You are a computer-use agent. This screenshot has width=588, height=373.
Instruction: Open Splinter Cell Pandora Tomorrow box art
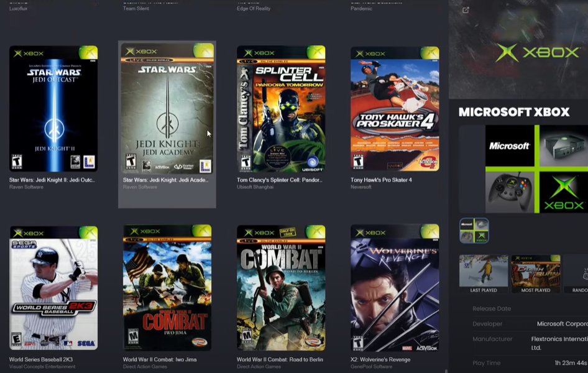click(281, 109)
